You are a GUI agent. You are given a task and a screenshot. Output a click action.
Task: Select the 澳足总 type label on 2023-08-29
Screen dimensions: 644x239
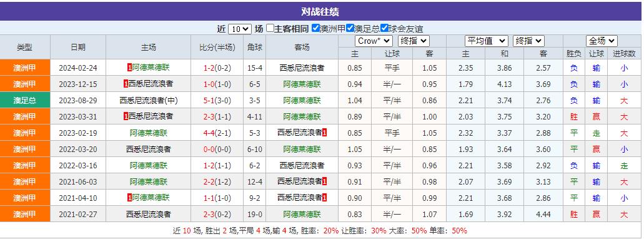25,100
